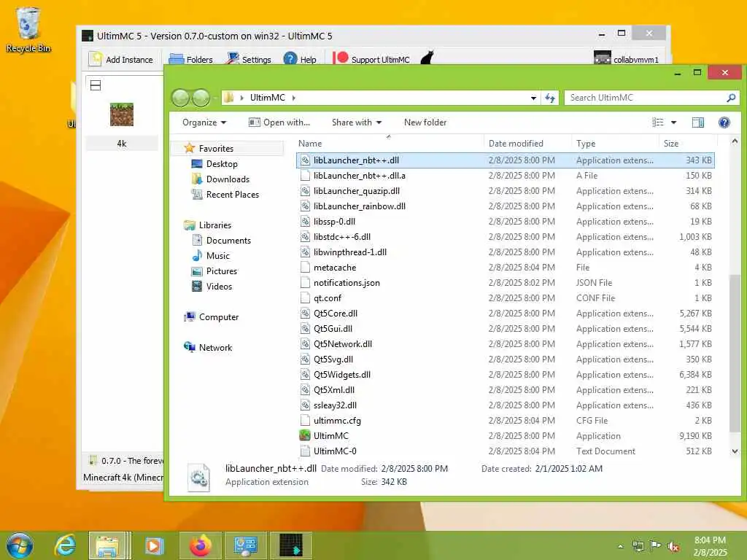Select the UltimMC application icon
The image size is (747, 560).
pos(304,436)
